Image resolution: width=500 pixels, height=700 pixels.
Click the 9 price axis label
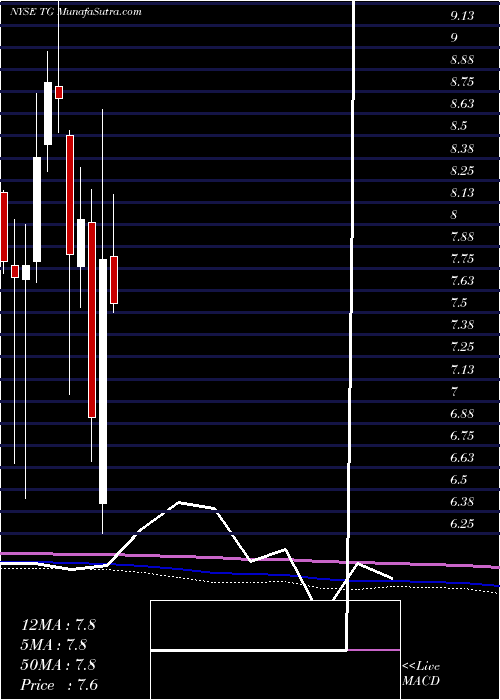click(x=454, y=38)
